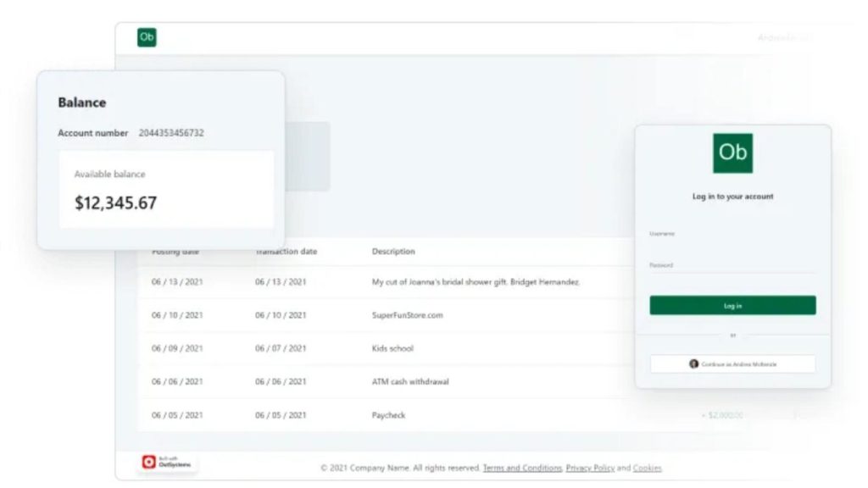Click the Ob logo on the login card
Screen dimensions: 868x488
pos(732,152)
